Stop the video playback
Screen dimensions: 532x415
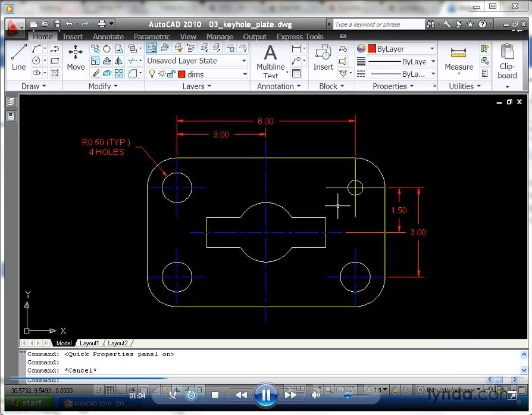215,395
